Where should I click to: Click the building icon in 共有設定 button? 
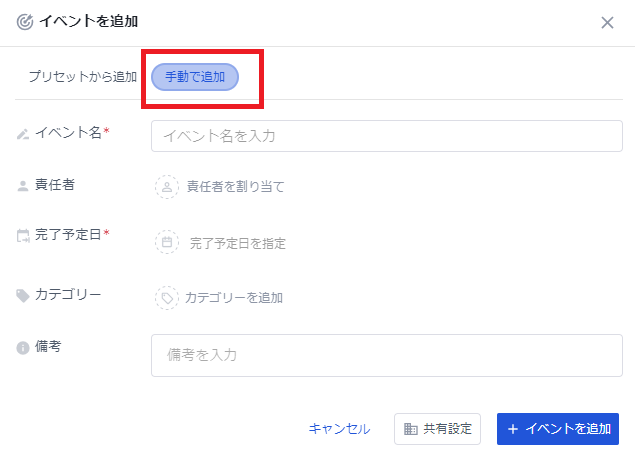click(410, 429)
